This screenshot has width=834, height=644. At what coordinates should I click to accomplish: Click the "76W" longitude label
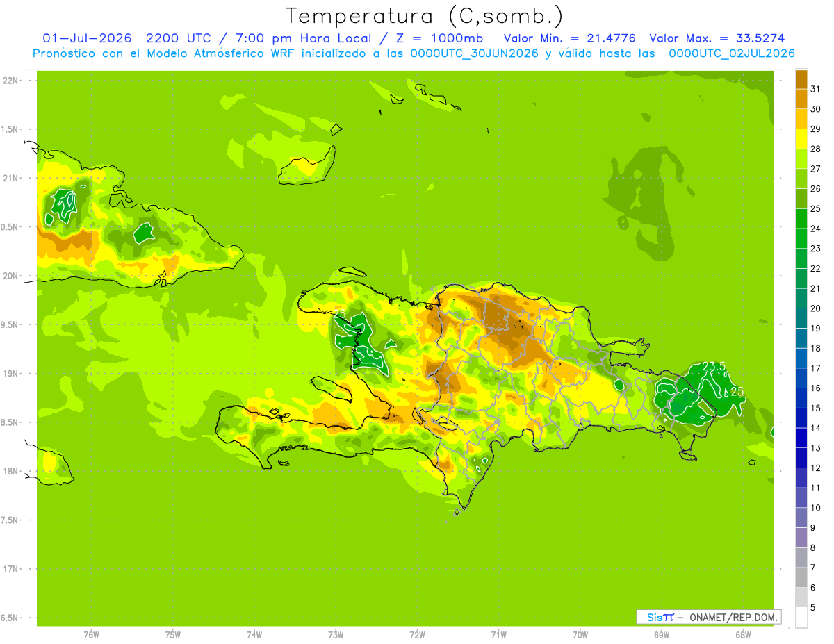91,634
